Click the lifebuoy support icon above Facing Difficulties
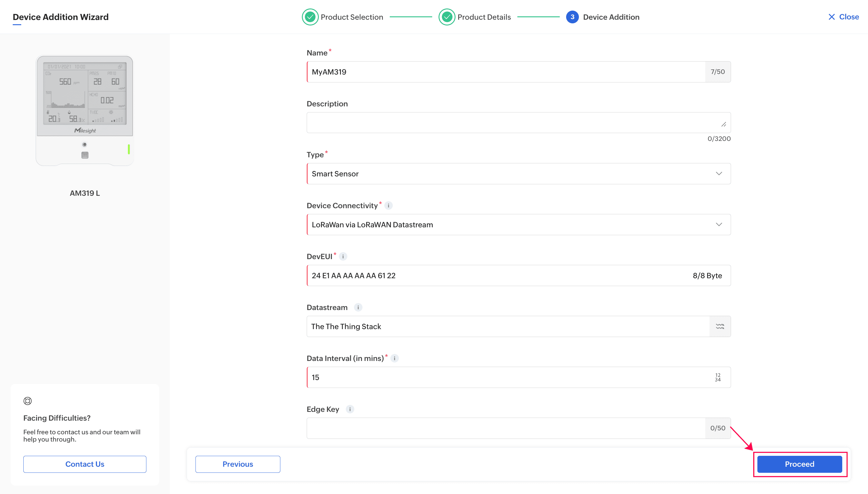The width and height of the screenshot is (868, 494). point(27,401)
